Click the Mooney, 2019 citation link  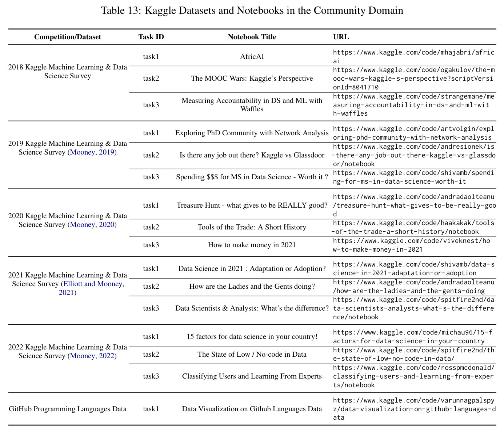coord(92,152)
